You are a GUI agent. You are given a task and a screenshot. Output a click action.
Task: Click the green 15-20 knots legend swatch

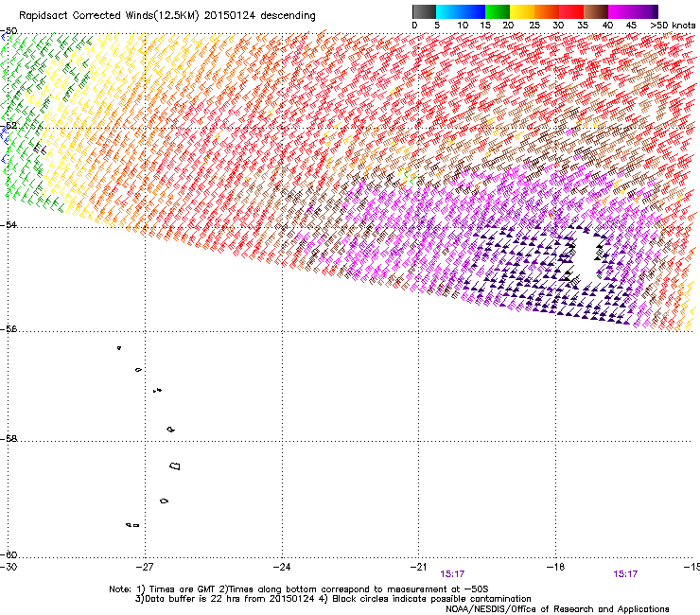pos(498,11)
